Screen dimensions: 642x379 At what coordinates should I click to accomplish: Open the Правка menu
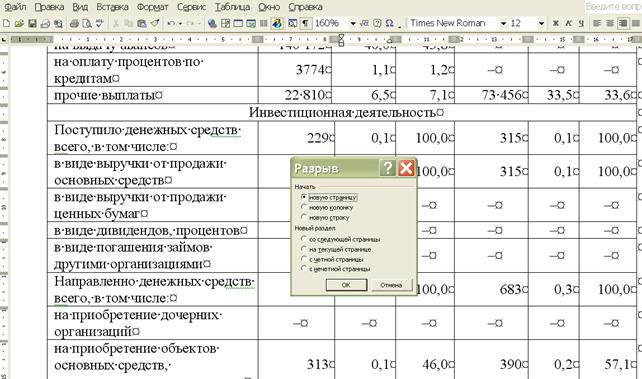pos(49,7)
